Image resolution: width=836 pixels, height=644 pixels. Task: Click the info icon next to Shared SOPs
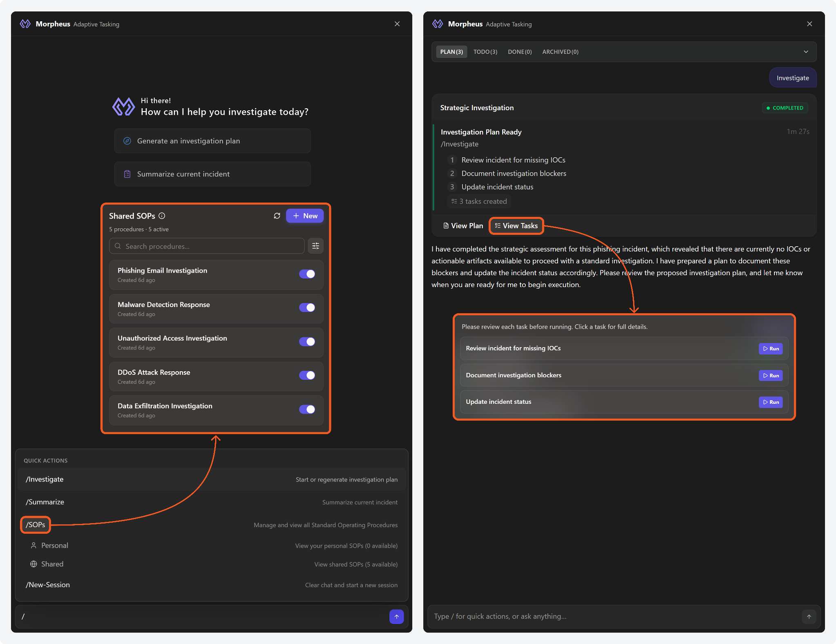[162, 216]
